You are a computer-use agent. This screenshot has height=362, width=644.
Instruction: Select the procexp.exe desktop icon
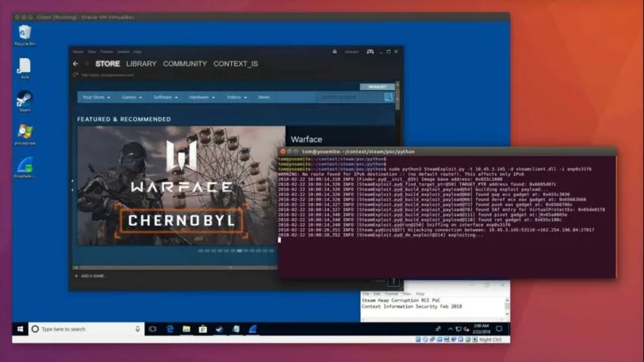(25, 135)
